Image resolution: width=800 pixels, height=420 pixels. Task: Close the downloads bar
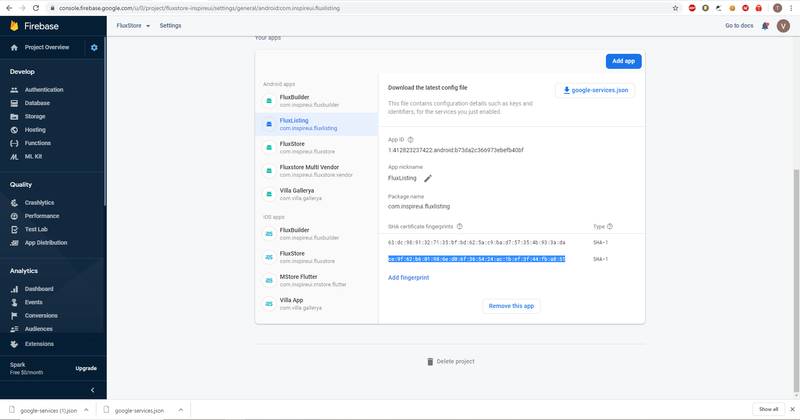[x=792, y=409]
